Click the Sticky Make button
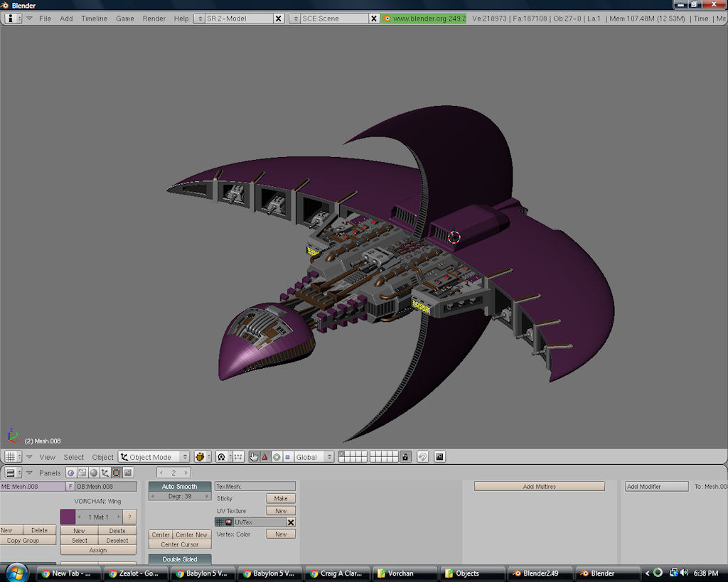The width and height of the screenshot is (728, 582). coord(281,498)
